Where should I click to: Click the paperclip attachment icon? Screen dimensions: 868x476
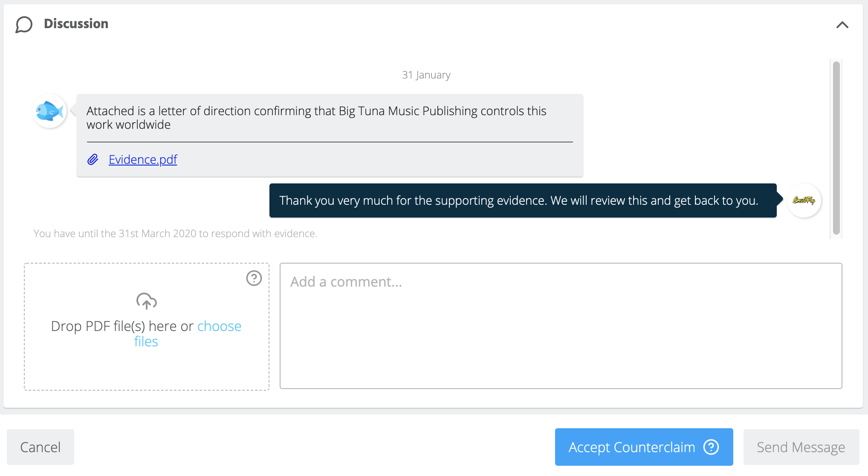click(x=93, y=160)
